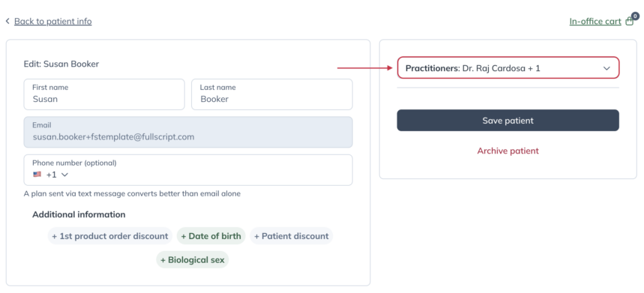The image size is (644, 293).
Task: Open the in-office cart bag icon
Action: (629, 22)
